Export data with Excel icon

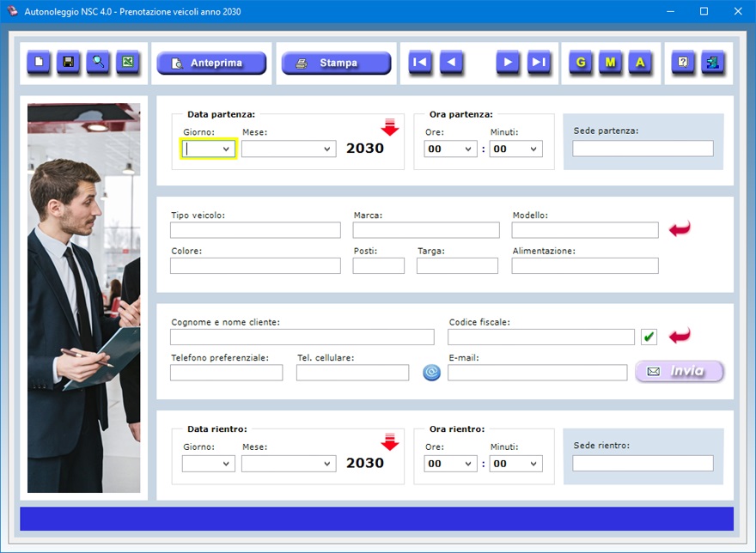128,63
